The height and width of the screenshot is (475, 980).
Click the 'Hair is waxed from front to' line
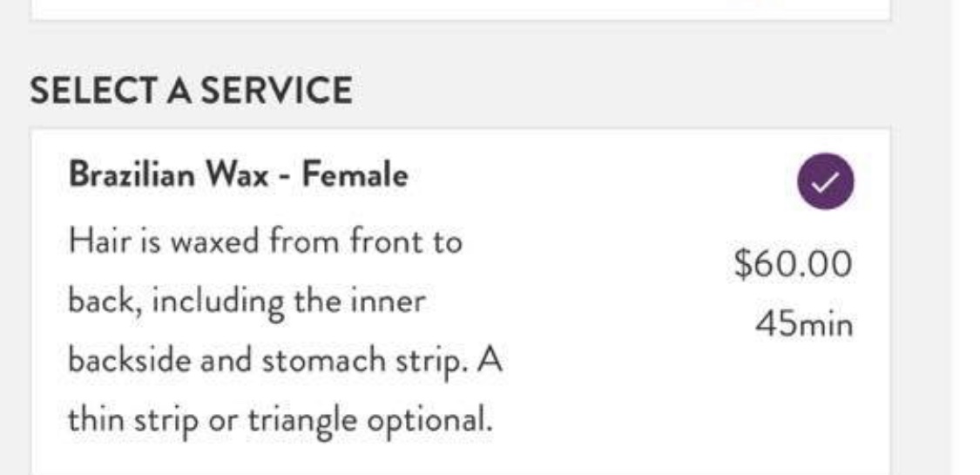pos(265,241)
